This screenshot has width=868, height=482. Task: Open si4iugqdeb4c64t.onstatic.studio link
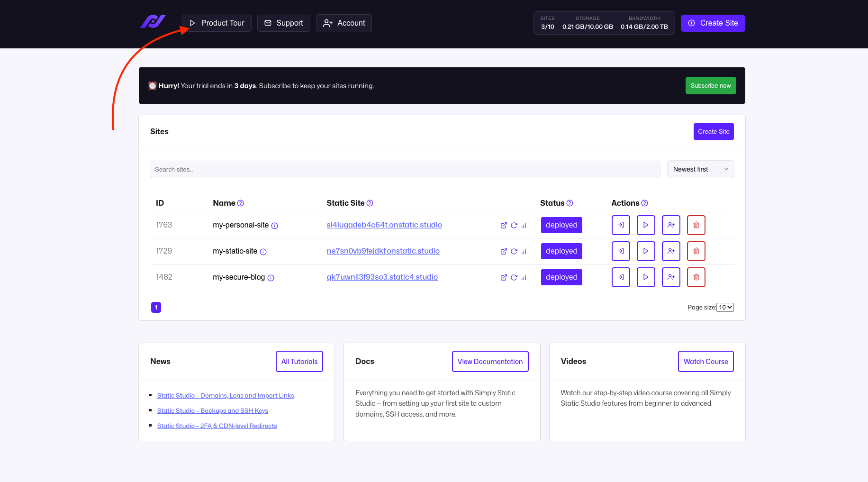click(384, 225)
